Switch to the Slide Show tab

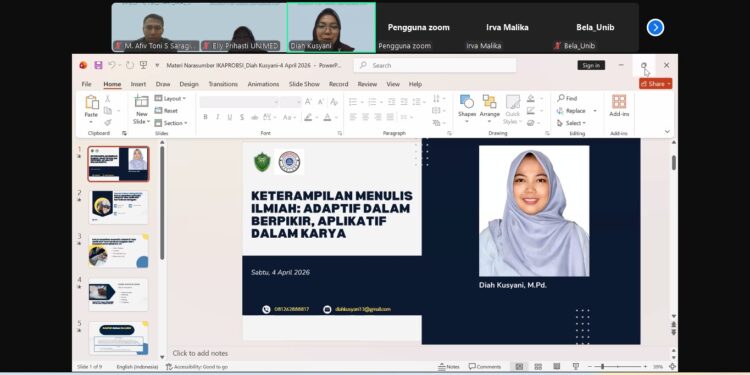tap(304, 84)
